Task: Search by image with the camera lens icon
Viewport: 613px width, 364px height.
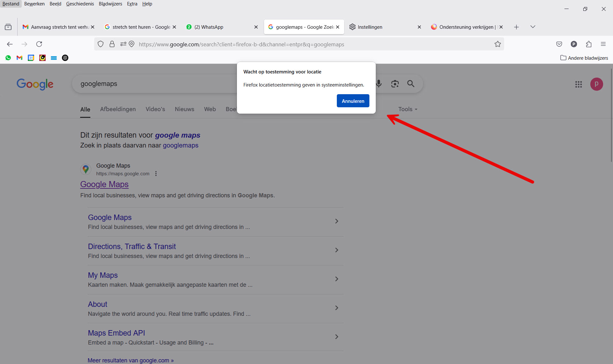Action: point(395,84)
